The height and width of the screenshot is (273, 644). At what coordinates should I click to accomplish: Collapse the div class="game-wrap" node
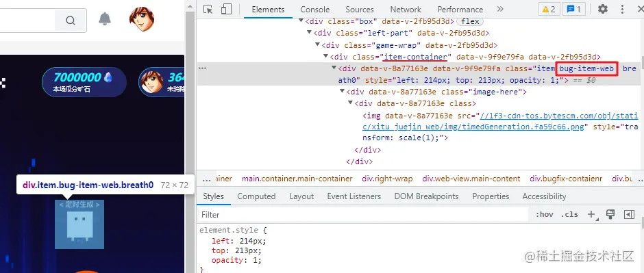pos(317,44)
